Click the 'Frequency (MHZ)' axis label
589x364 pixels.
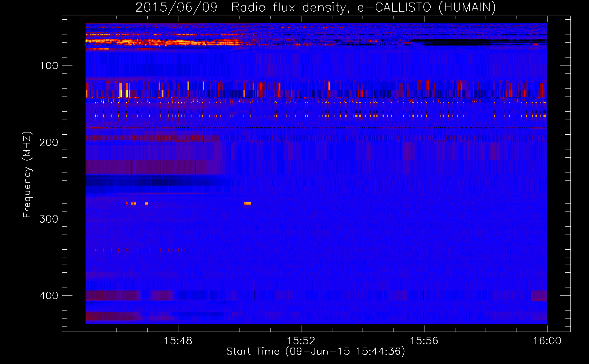click(27, 174)
